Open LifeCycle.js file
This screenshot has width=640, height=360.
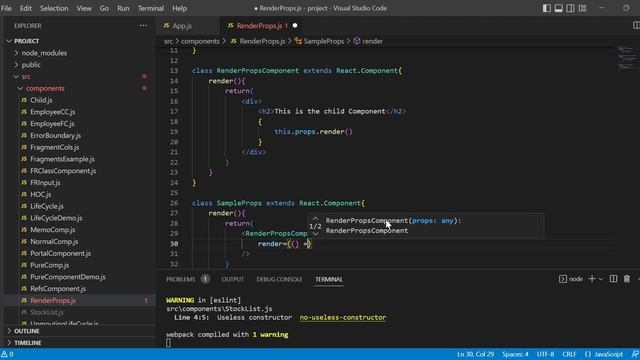[x=47, y=207]
